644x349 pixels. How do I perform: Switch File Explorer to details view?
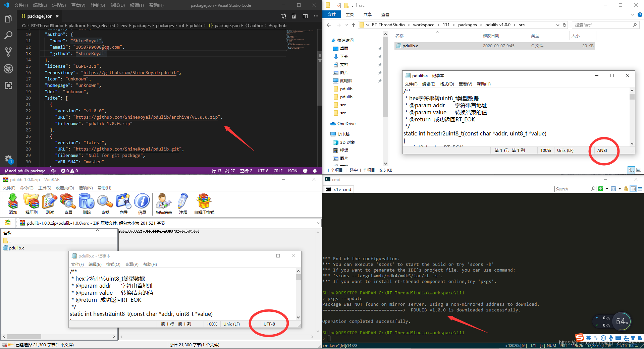(x=632, y=170)
